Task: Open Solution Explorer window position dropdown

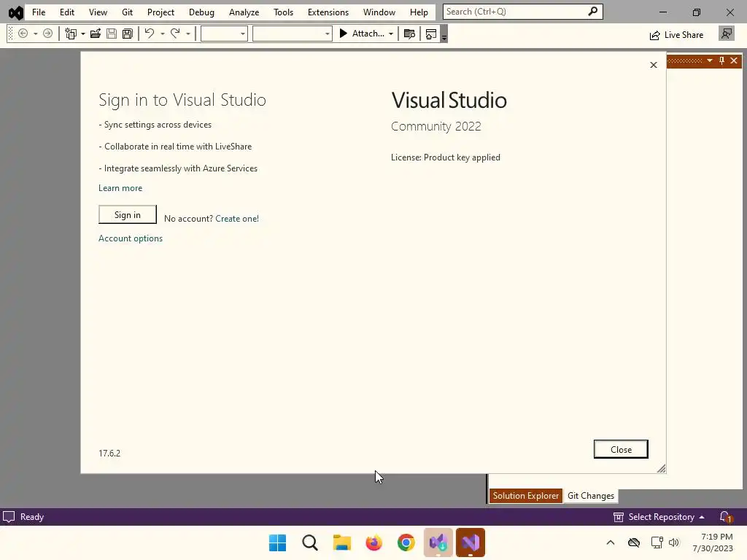Action: (710, 61)
